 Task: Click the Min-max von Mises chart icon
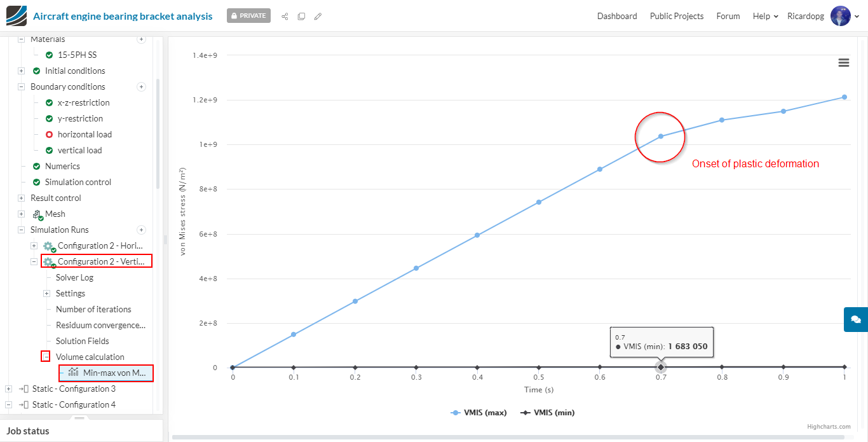[x=74, y=373]
